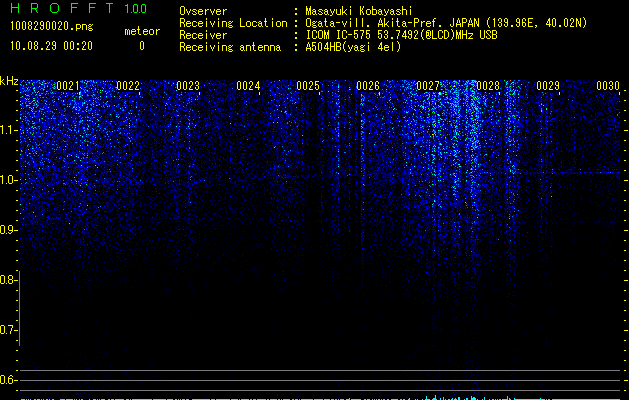Click the Ovserver label
The image size is (629, 400).
tap(203, 11)
